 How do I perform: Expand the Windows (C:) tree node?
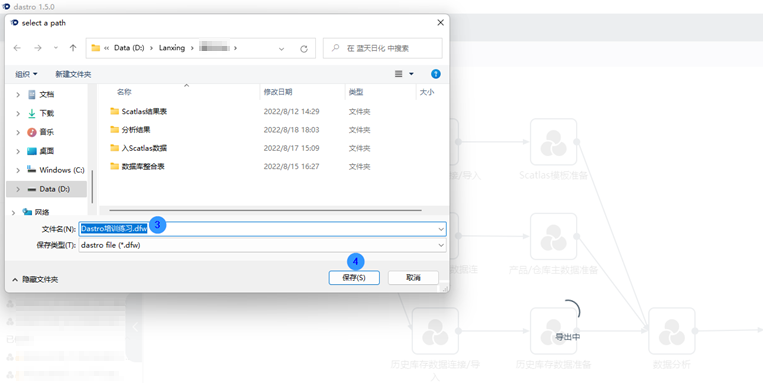[18, 170]
